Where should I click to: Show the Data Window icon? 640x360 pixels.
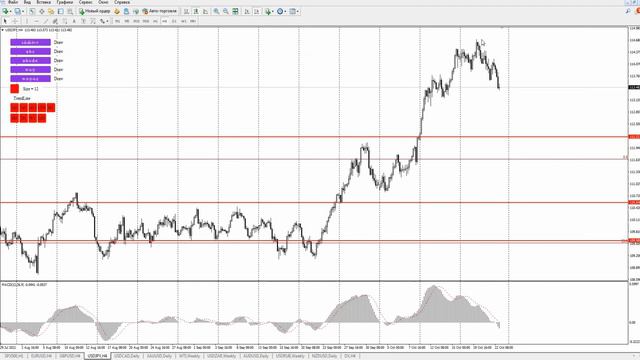click(x=42, y=11)
